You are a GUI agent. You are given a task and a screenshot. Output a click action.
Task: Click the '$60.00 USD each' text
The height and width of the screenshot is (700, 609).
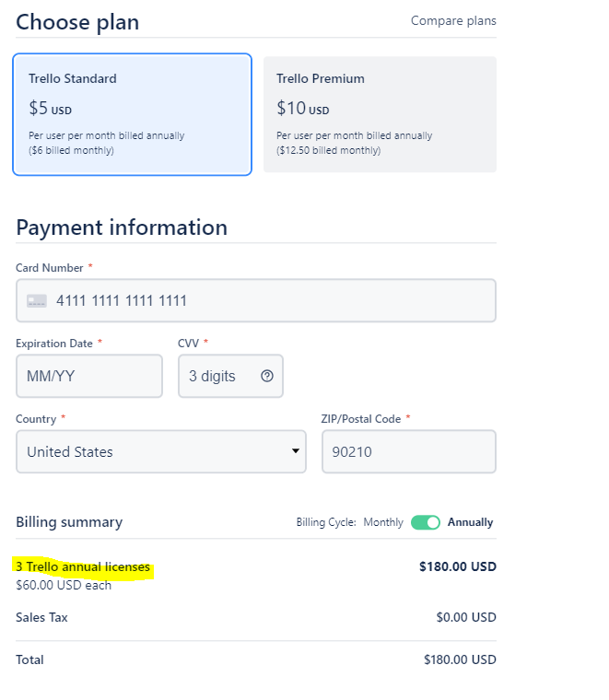click(64, 585)
